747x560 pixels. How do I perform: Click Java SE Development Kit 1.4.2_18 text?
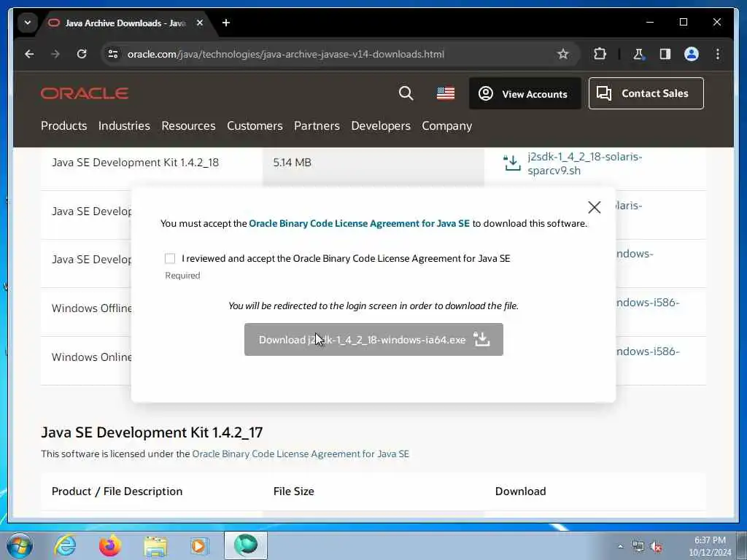coord(135,163)
